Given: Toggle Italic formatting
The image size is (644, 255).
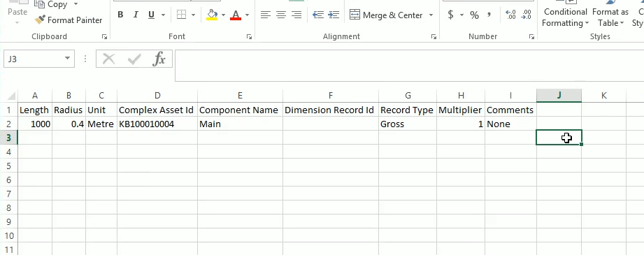Looking at the screenshot, I should point(136,15).
